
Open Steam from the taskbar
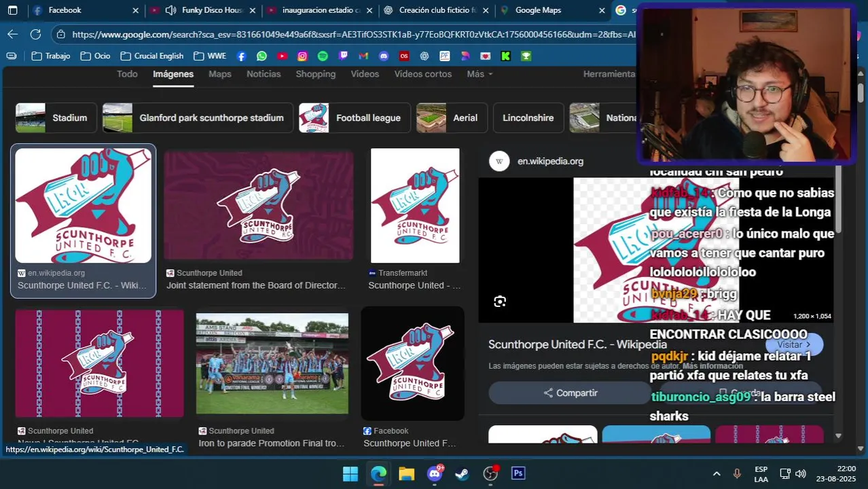click(x=462, y=473)
